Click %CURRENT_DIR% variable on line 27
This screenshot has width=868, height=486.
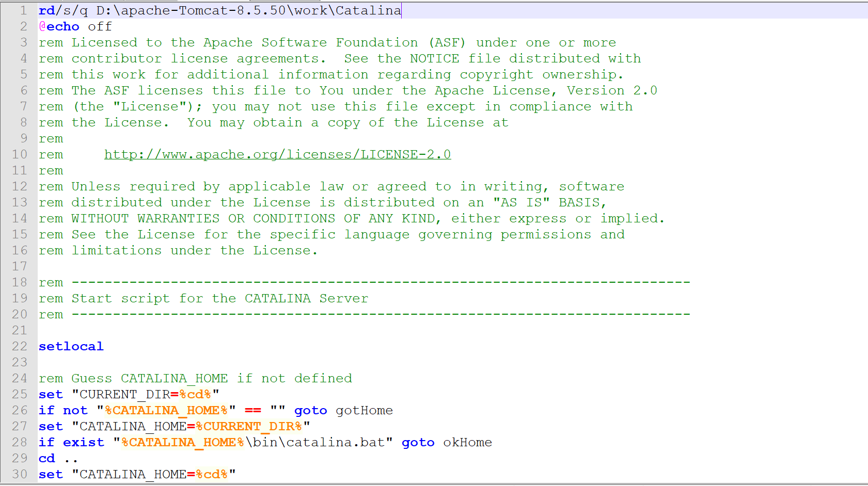pos(249,426)
